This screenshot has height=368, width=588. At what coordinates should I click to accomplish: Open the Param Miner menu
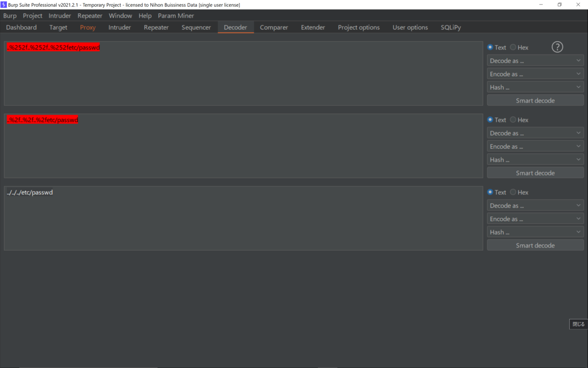tap(176, 16)
